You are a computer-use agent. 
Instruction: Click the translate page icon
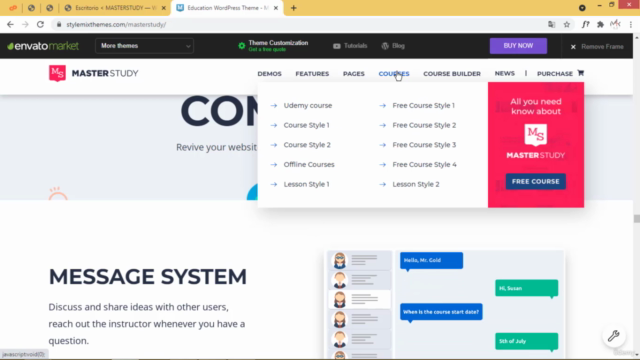click(x=551, y=24)
